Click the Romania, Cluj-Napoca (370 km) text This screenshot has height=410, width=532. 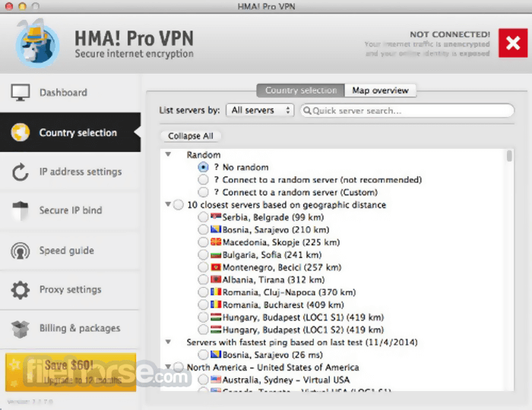(289, 292)
